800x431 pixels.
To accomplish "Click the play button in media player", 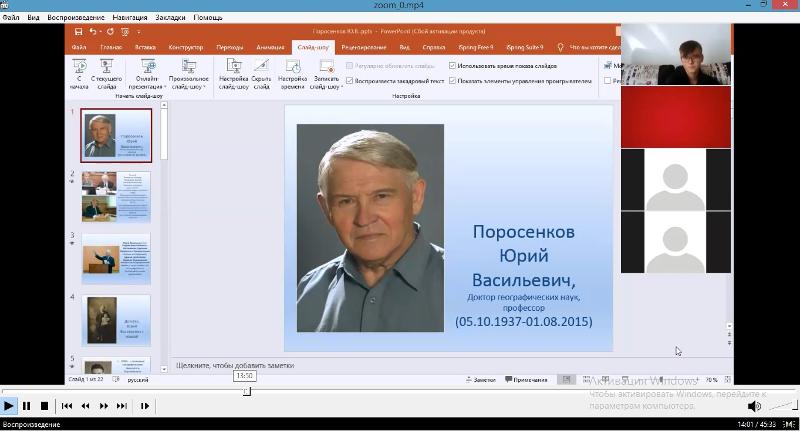I will [9, 406].
